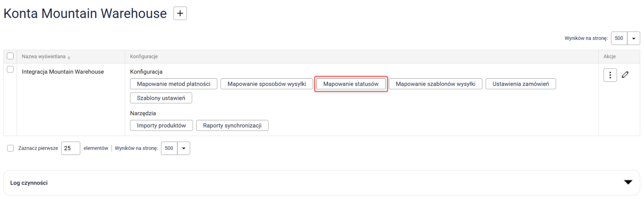Toggle the select-all checkbox in table header
Viewport: 644px width, 199px height.
coord(10,56)
